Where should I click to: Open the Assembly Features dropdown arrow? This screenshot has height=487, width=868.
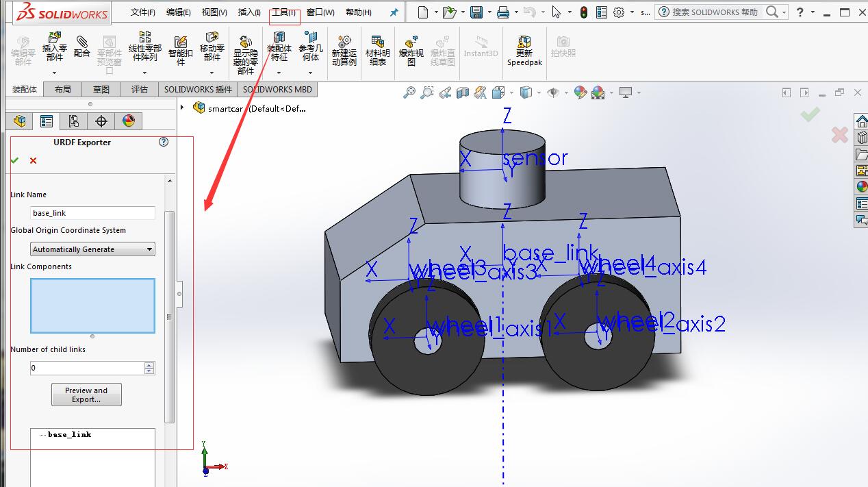(x=279, y=72)
